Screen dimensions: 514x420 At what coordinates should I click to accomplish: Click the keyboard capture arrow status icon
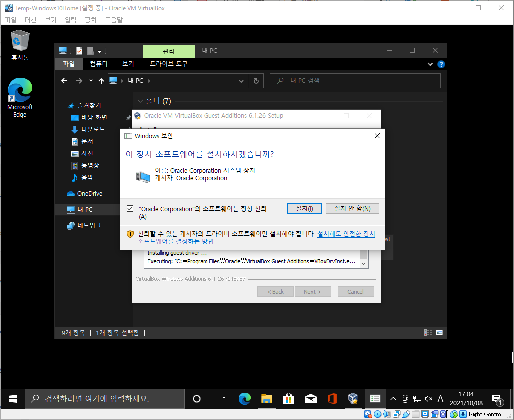463,414
